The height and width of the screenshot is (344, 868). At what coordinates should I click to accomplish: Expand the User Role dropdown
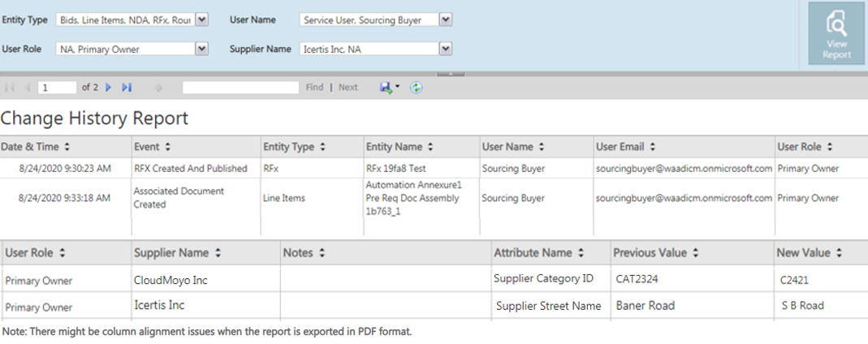coord(202,49)
